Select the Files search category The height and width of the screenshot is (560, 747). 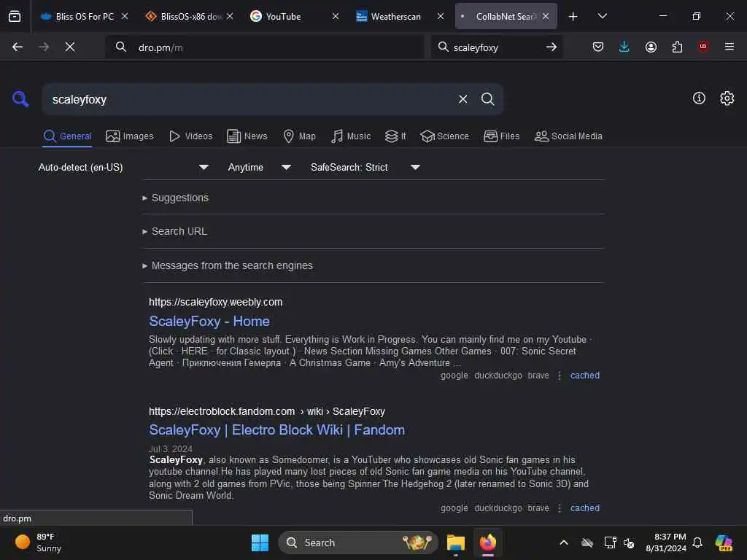coord(502,136)
